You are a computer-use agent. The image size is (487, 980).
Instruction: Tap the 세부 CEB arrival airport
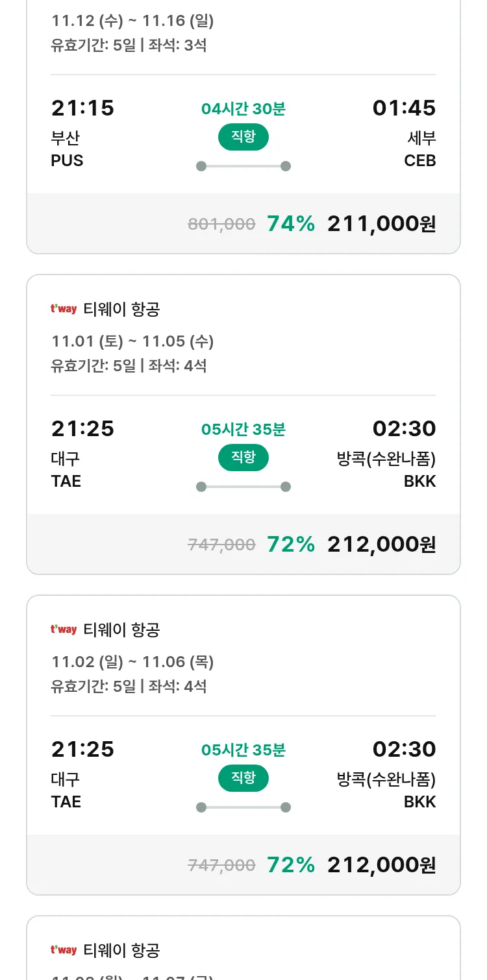[420, 149]
